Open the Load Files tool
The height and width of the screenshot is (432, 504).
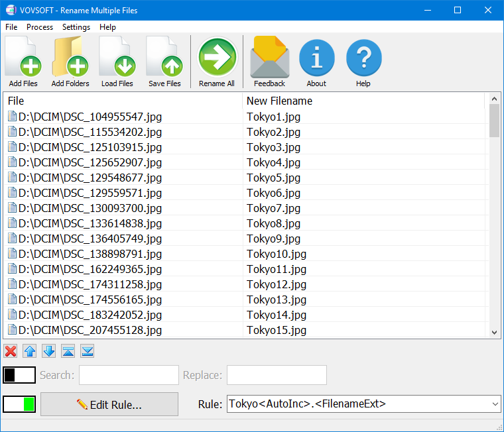tap(117, 62)
